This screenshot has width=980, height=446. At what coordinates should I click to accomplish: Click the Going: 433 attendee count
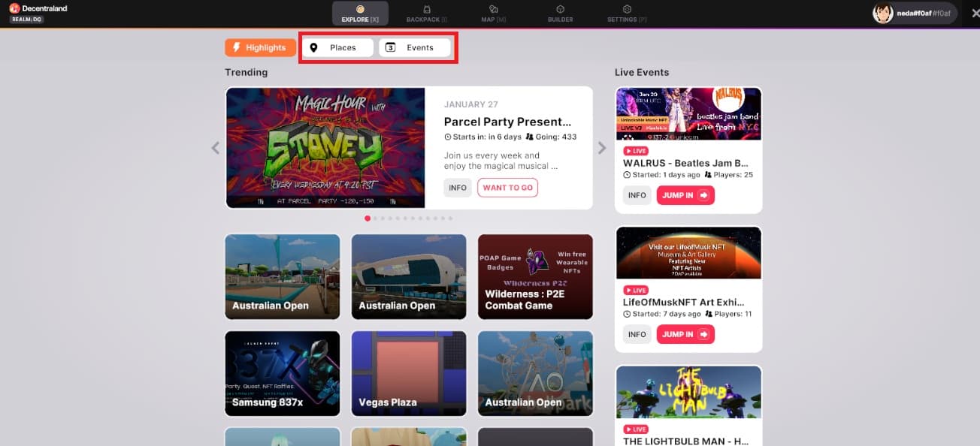coord(552,137)
